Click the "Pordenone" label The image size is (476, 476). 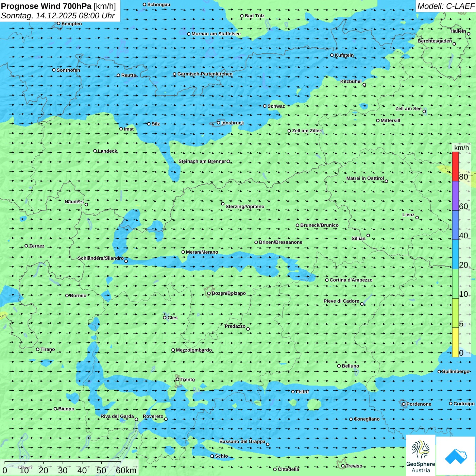click(x=419, y=404)
